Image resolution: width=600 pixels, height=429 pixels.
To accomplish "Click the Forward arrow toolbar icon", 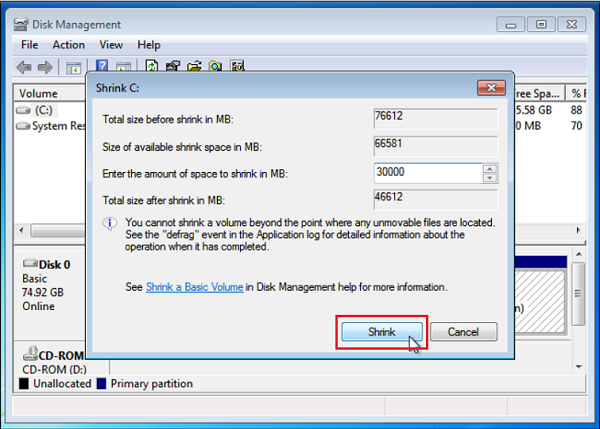I will pos(46,68).
